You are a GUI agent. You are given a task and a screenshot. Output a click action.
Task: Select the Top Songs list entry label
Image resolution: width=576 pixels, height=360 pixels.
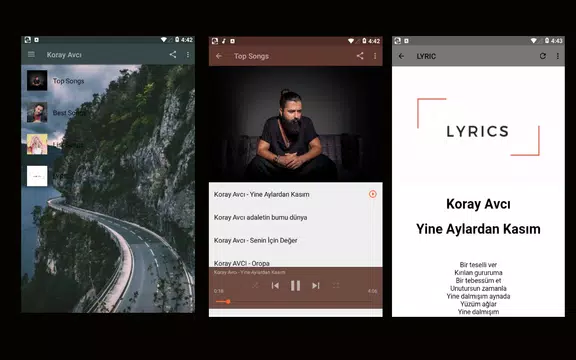click(68, 81)
